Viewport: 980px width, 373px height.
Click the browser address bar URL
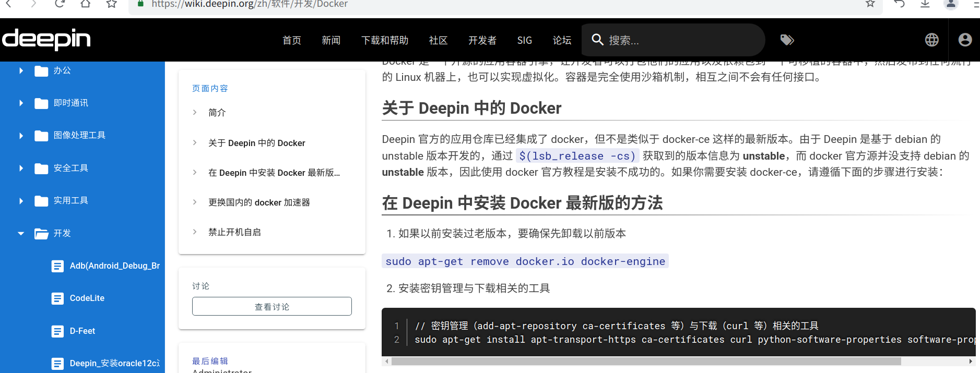click(250, 4)
